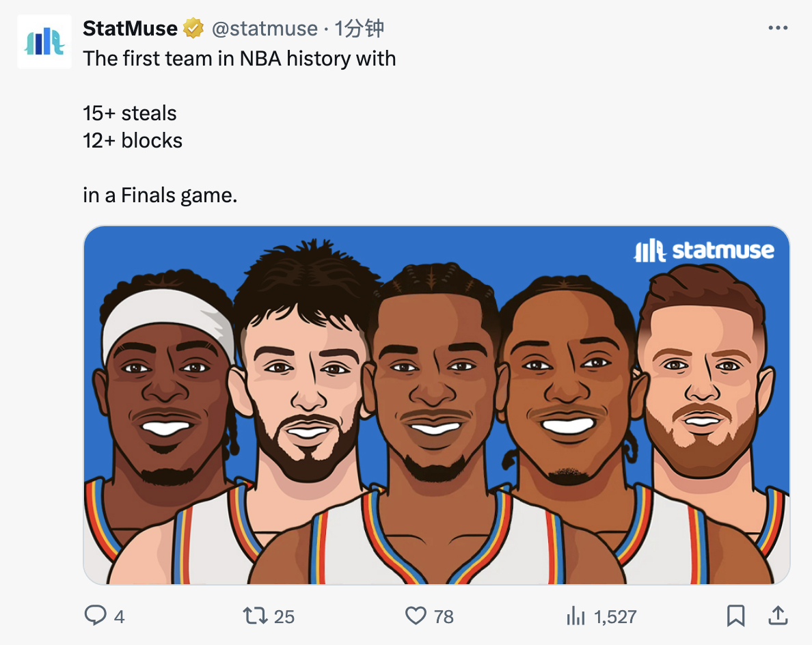This screenshot has height=645, width=812.
Task: Click the view count 1,527
Action: click(615, 616)
